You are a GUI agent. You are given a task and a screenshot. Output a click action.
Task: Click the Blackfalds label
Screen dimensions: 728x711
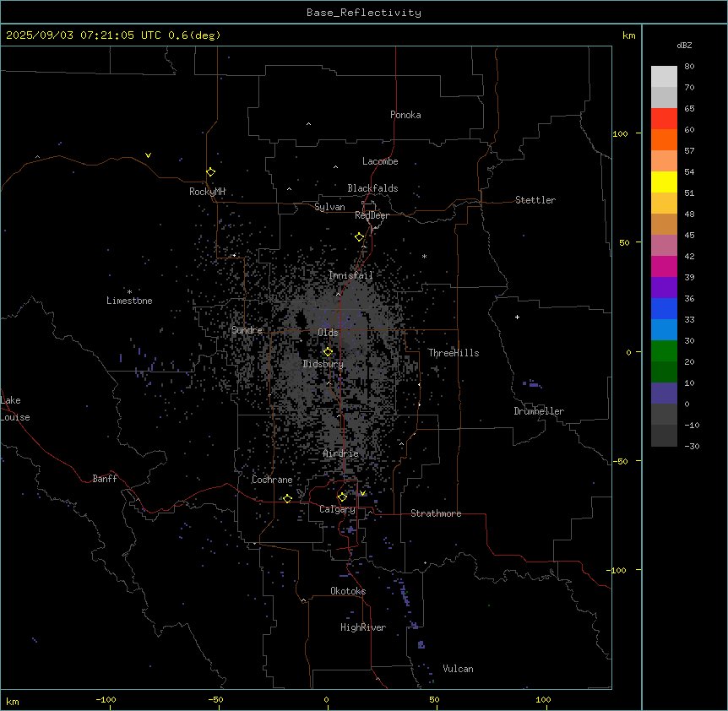[x=372, y=188]
